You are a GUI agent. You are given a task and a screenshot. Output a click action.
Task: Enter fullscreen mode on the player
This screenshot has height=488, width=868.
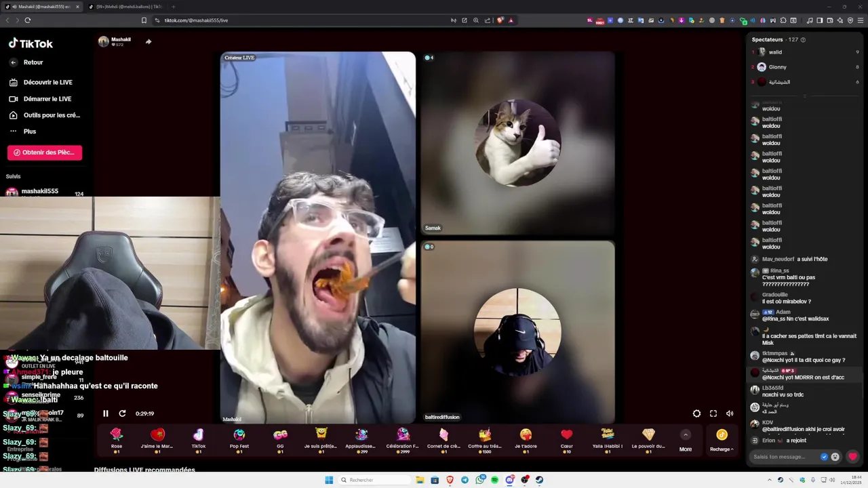click(x=713, y=413)
